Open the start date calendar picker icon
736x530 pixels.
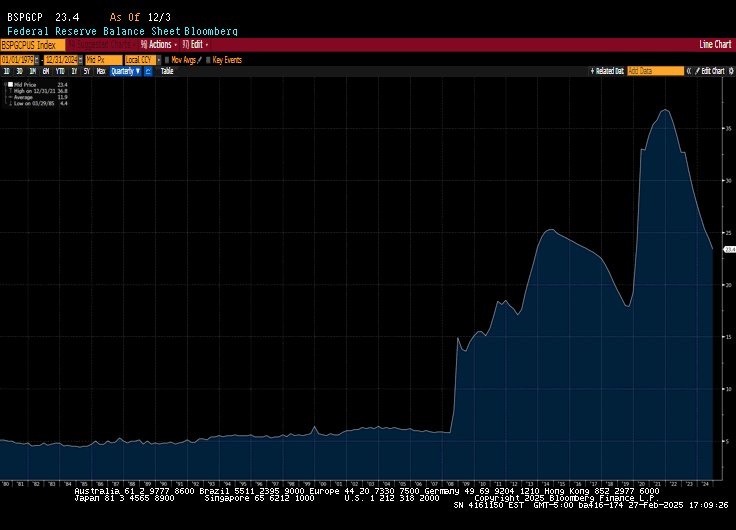[37, 60]
